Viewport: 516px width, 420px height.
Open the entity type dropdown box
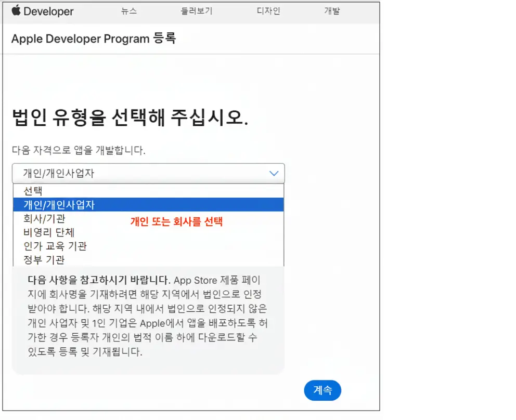[x=148, y=173]
